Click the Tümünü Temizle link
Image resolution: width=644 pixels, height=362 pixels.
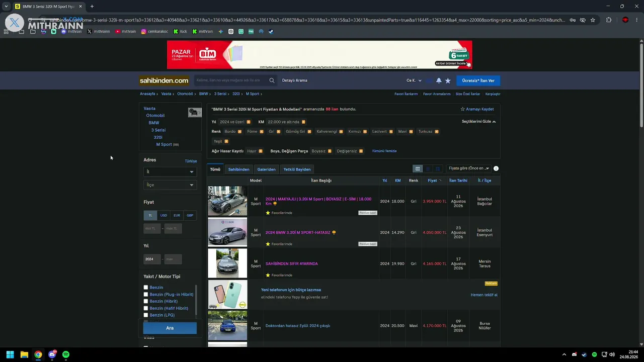pyautogui.click(x=384, y=151)
